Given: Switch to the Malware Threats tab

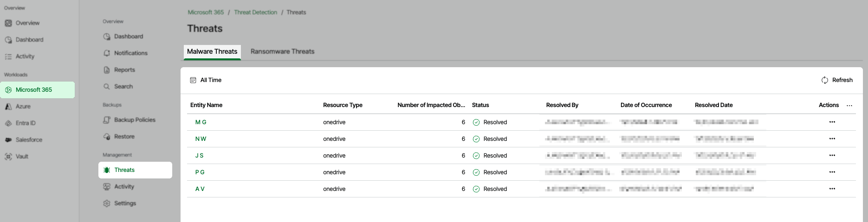Looking at the screenshot, I should click(212, 52).
